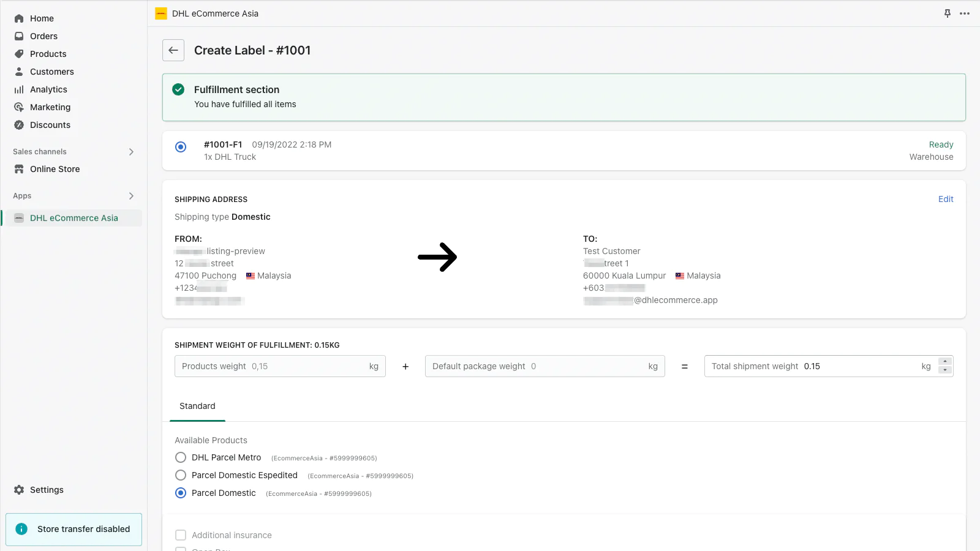The image size is (980, 551).
Task: Open the Discounts page
Action: (x=50, y=125)
